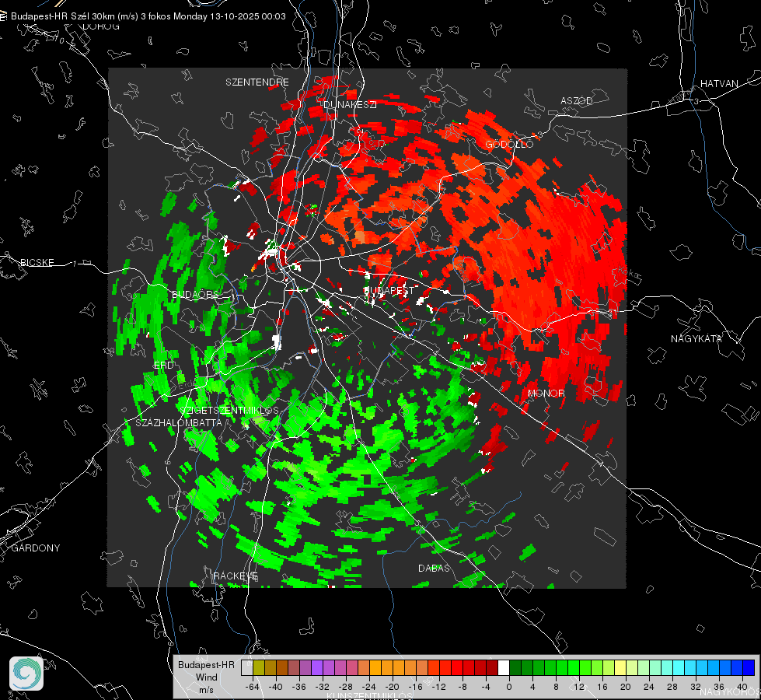Screen dimensions: 761x700
Task: Click the '-40' legend value
Action: [x=276, y=687]
